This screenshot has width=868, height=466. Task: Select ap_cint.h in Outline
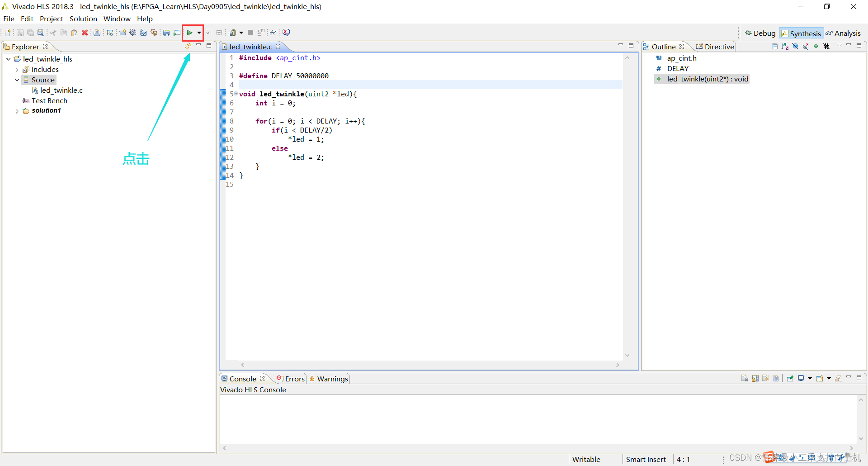click(676, 58)
